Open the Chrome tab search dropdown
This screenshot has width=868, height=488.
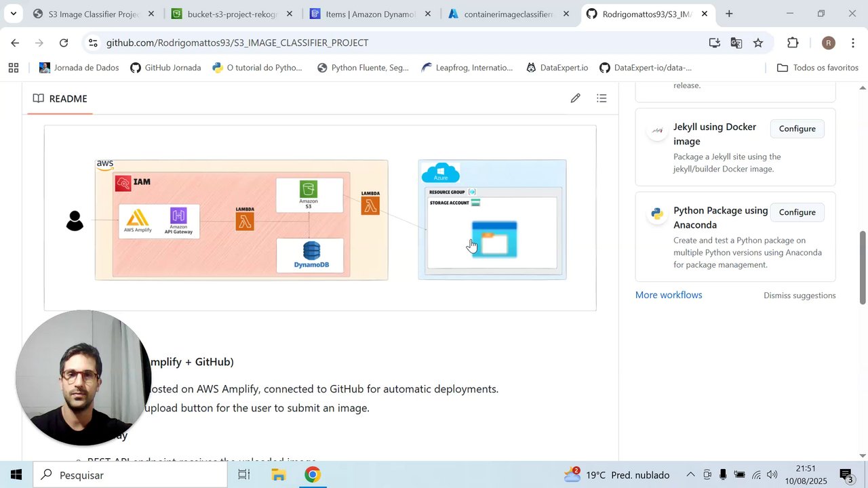13,14
